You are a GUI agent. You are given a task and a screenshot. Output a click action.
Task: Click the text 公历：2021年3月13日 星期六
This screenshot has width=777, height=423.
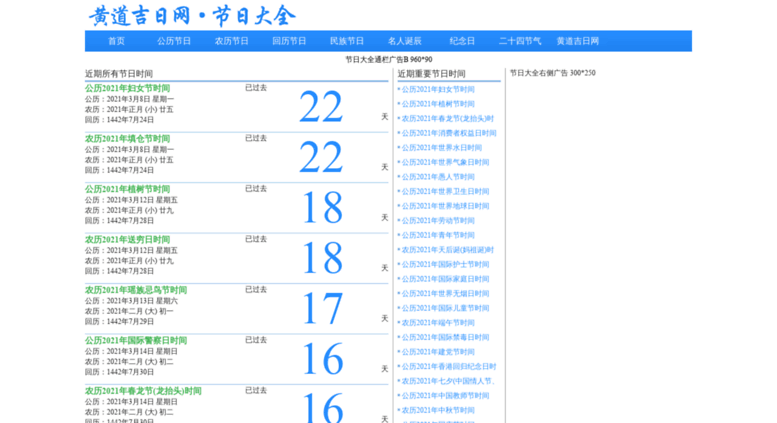tap(131, 301)
